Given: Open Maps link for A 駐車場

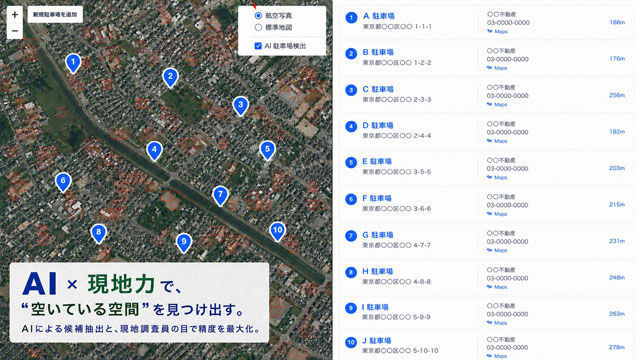Looking at the screenshot, I should pos(497,31).
